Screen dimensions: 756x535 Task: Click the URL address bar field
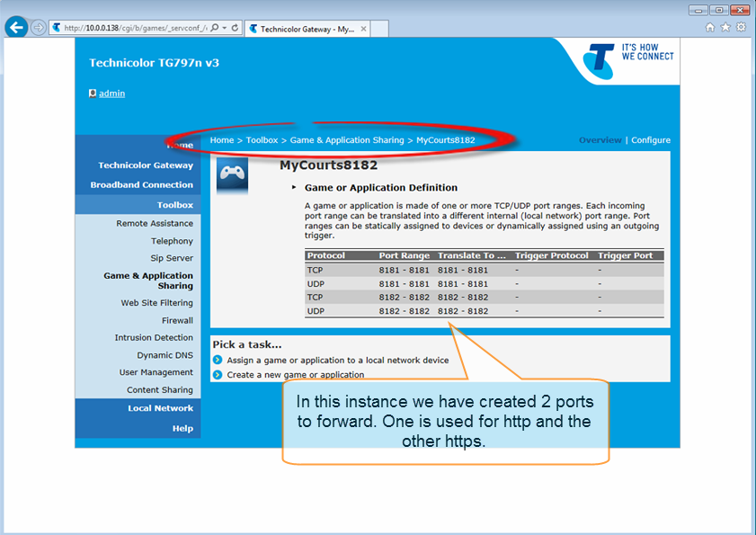coord(135,28)
